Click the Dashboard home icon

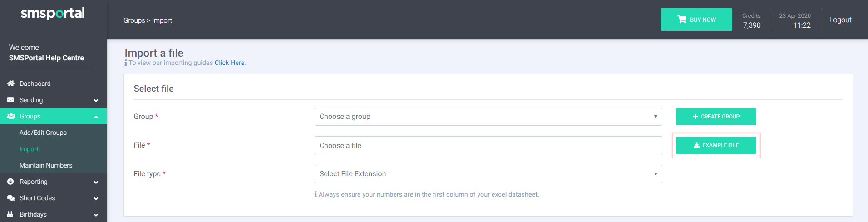click(x=11, y=84)
